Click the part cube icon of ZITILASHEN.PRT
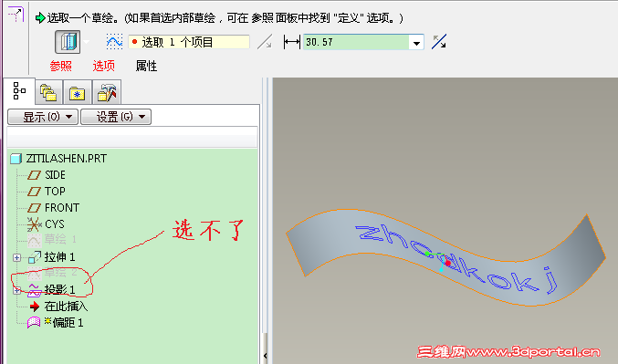 tap(16, 159)
